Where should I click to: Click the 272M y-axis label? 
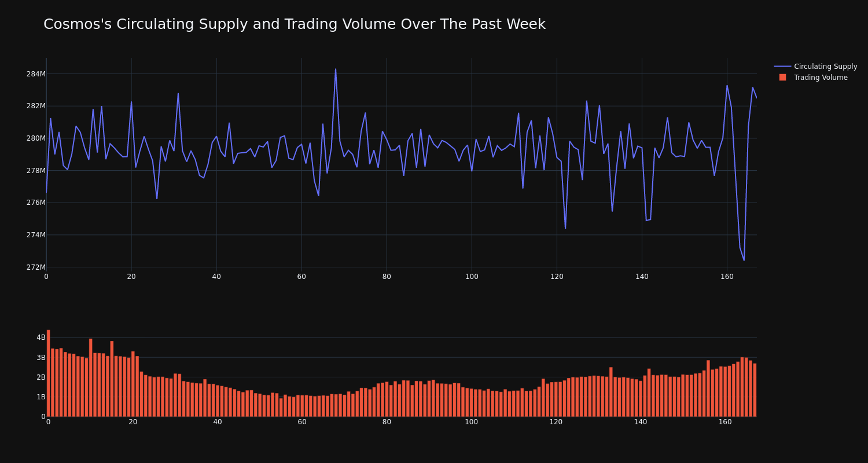click(x=36, y=267)
